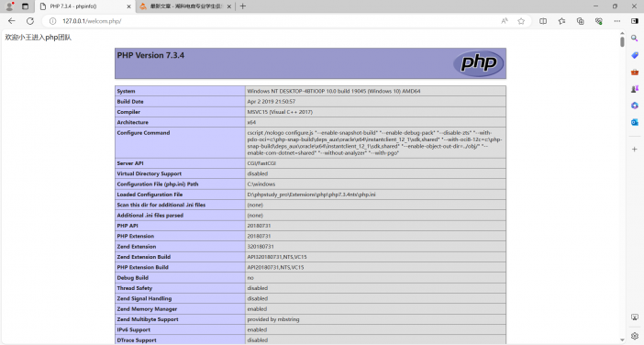Click the Architecture value x64
This screenshot has width=644, height=345.
[251, 122]
